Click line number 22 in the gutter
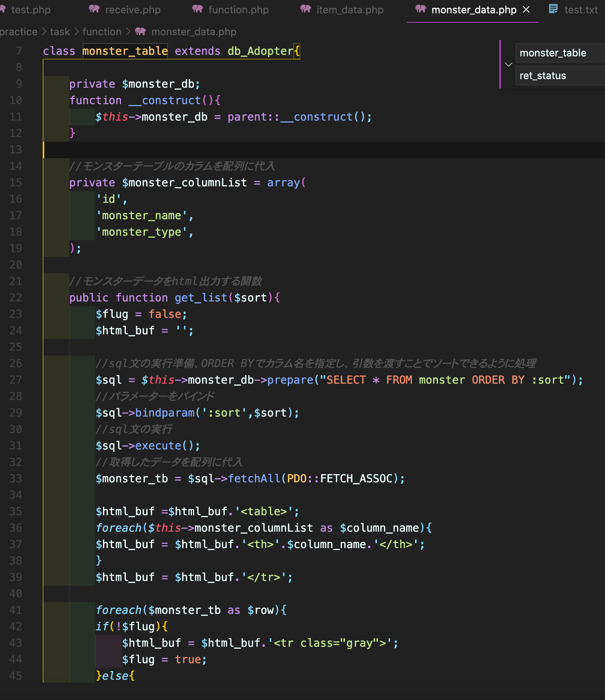This screenshot has height=700, width=605. [x=16, y=298]
